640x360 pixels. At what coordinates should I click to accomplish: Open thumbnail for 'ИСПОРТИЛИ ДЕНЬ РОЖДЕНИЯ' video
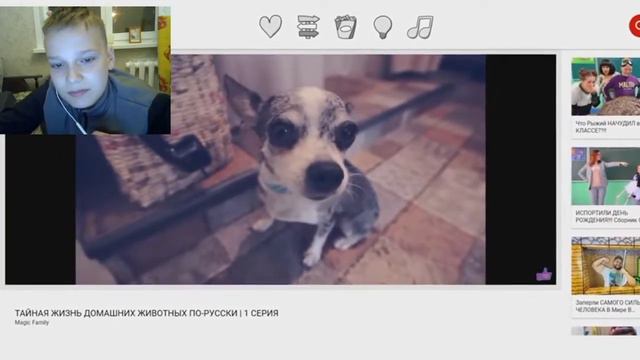coord(606,176)
